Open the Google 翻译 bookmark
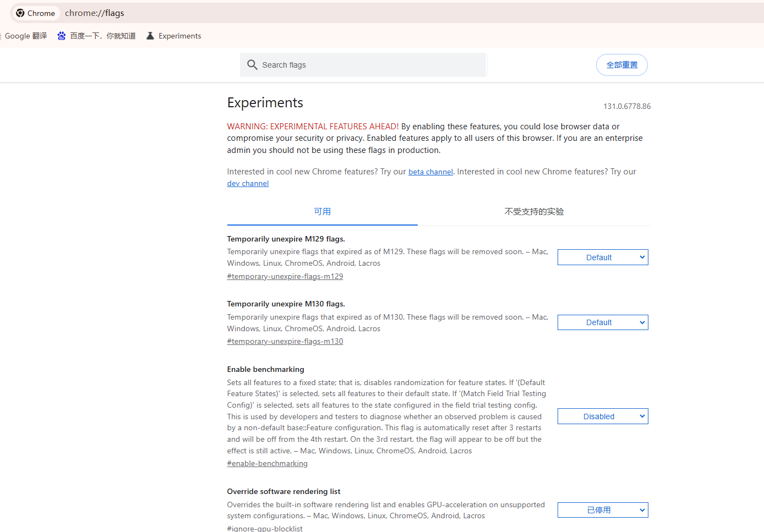Viewport: 764px width, 532px height. coord(25,36)
